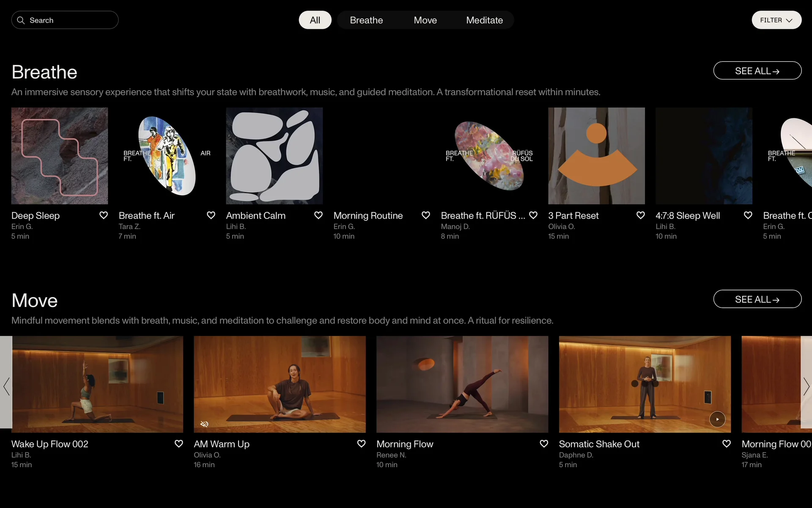Viewport: 812px width, 508px height.
Task: Click heart next to Morning Flow
Action: click(x=544, y=444)
